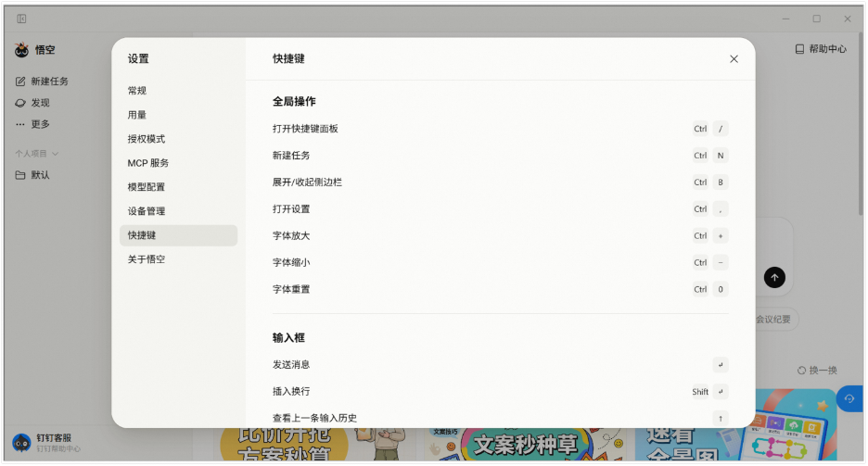Click the 快捷键 panel header title

point(288,59)
